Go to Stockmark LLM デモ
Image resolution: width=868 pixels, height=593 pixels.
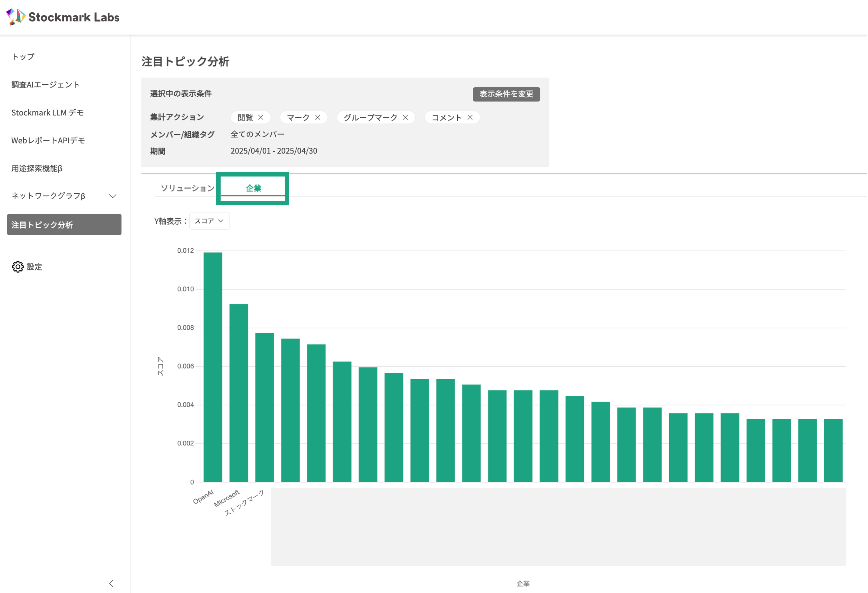tap(48, 113)
